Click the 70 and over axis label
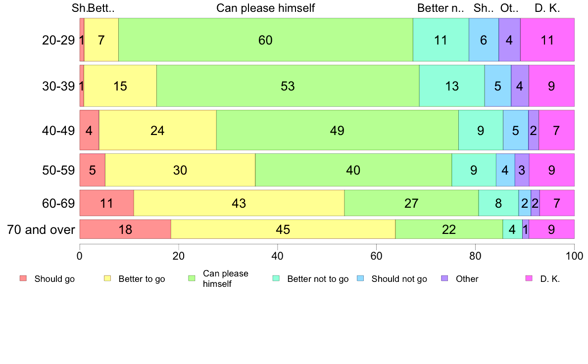This screenshot has height=364, width=588. click(x=41, y=229)
